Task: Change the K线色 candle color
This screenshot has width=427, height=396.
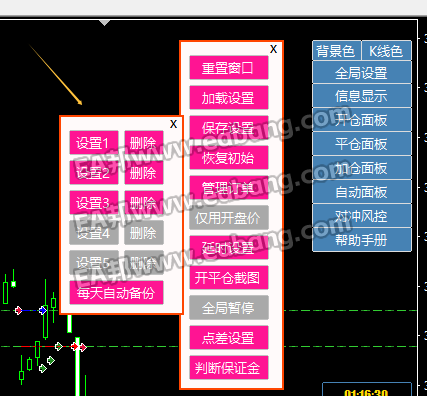Action: 386,51
